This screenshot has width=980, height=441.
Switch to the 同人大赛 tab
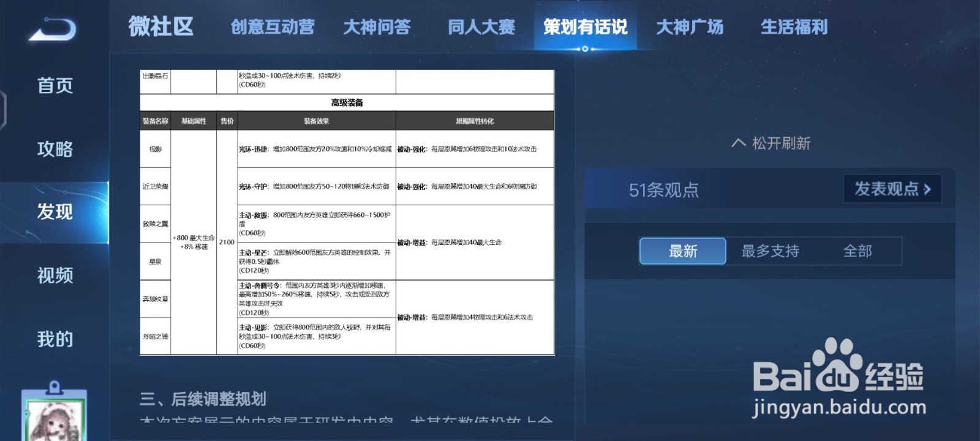click(481, 27)
